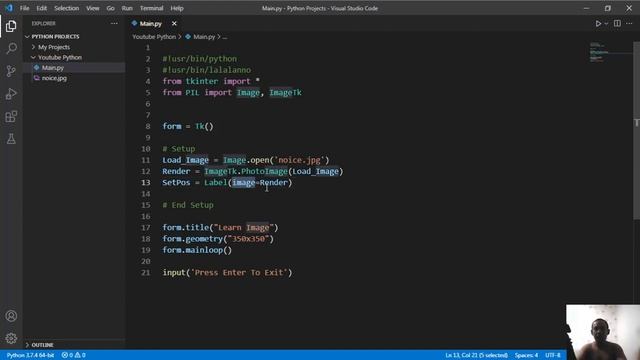Click Main.py breadcrumb item
Viewport: 640px width, 360px height.
point(204,37)
